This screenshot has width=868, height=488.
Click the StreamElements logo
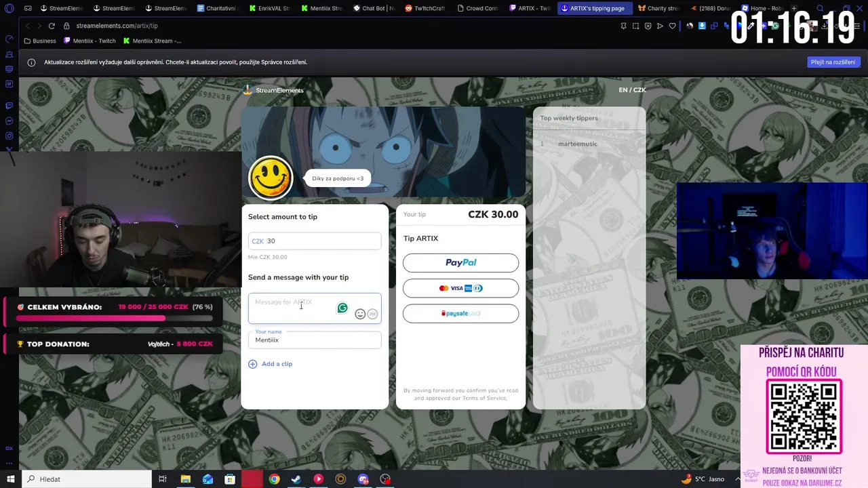click(x=273, y=90)
